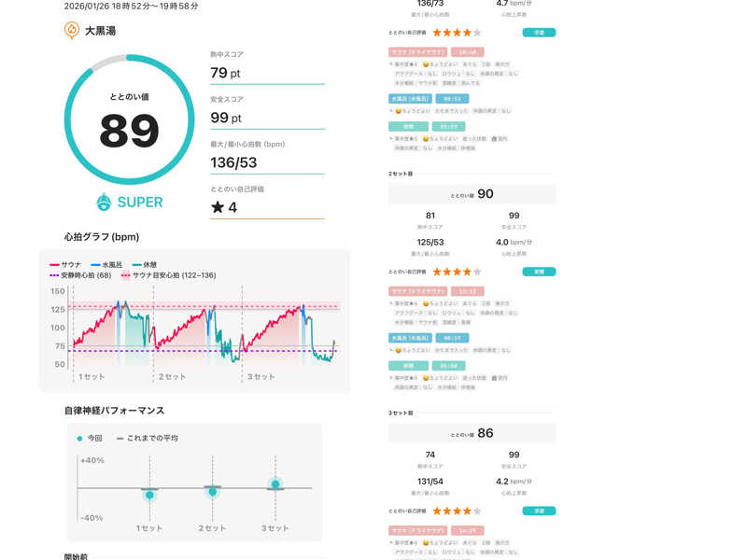
Task: Click the grey fifth star of set 3 rating
Action: [x=477, y=511]
